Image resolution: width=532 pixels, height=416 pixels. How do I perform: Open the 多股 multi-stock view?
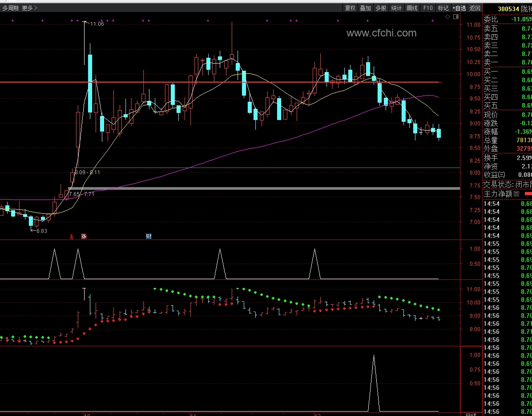pyautogui.click(x=381, y=8)
